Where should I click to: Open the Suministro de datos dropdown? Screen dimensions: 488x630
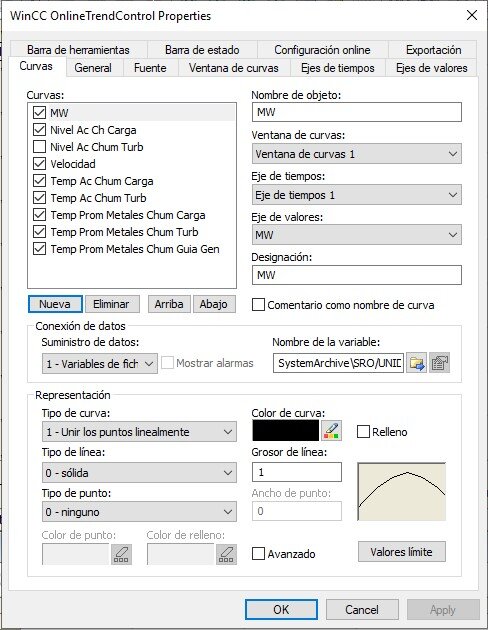point(100,364)
